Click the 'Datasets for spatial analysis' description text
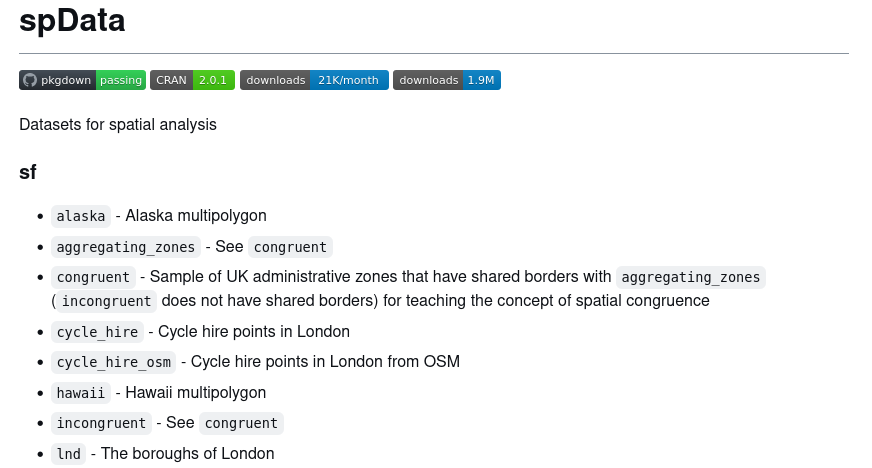The height and width of the screenshot is (468, 872). click(118, 125)
